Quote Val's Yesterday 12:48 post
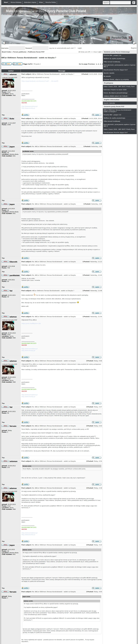 click(x=97, y=313)
